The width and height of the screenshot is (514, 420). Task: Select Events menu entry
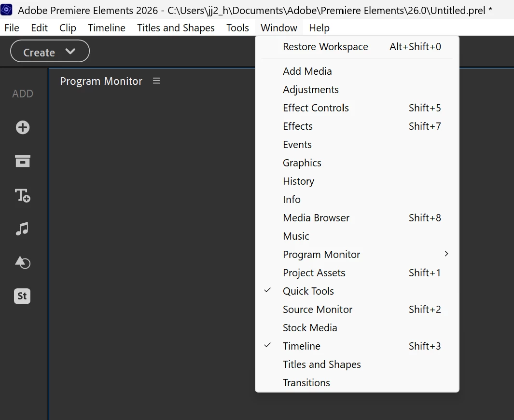tap(357, 145)
